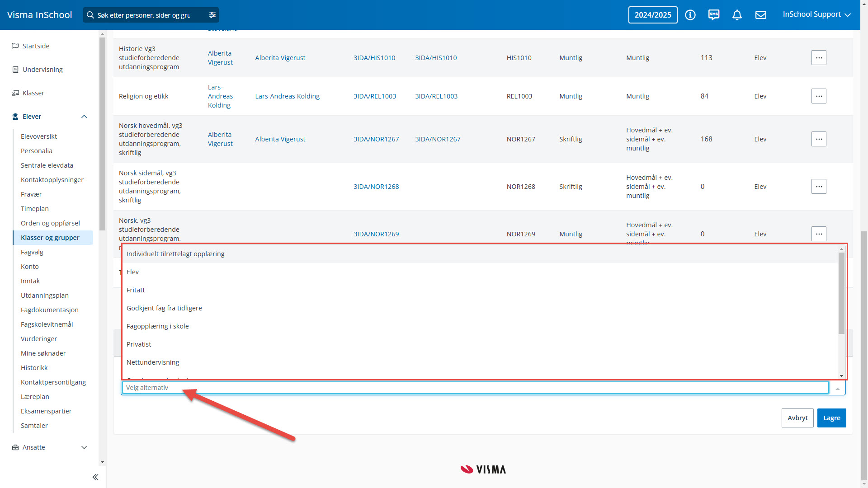This screenshot has height=488, width=868.
Task: Open the SMS messages icon
Action: tap(713, 15)
